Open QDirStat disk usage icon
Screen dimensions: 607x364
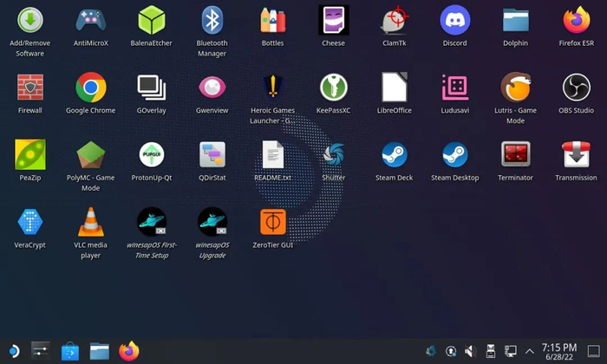[x=212, y=154]
